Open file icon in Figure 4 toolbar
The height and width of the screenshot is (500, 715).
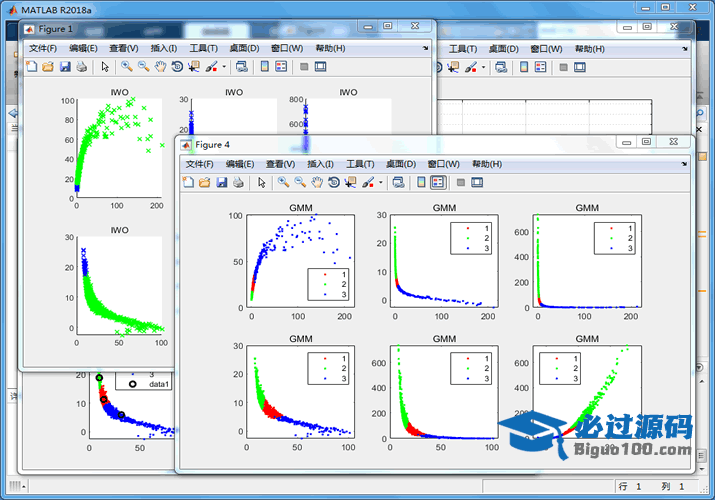(205, 182)
